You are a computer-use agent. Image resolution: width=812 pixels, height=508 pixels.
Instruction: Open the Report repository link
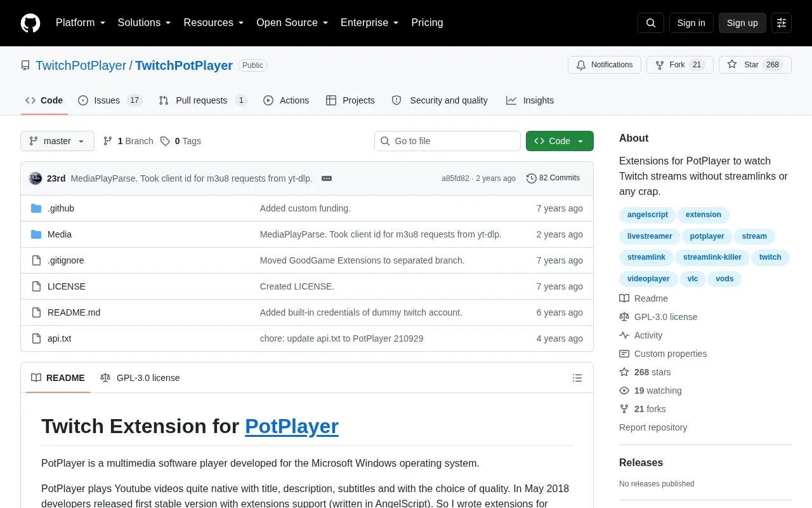coord(653,427)
